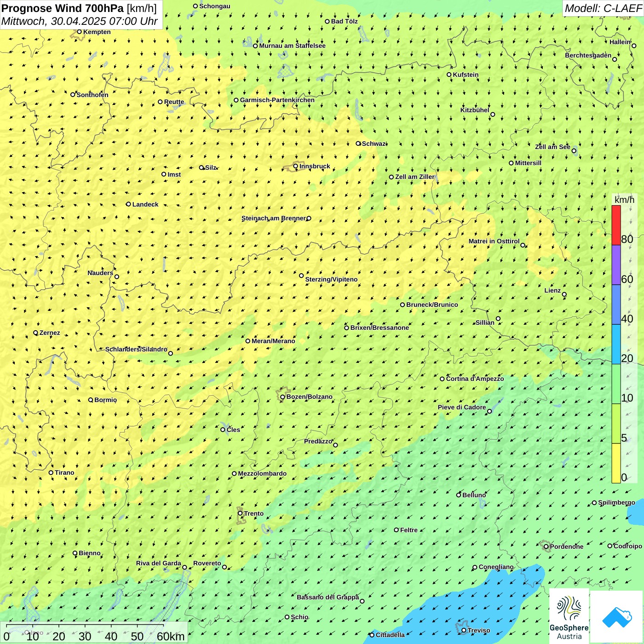Click the 'Modell: C-LAEF' label

(603, 8)
